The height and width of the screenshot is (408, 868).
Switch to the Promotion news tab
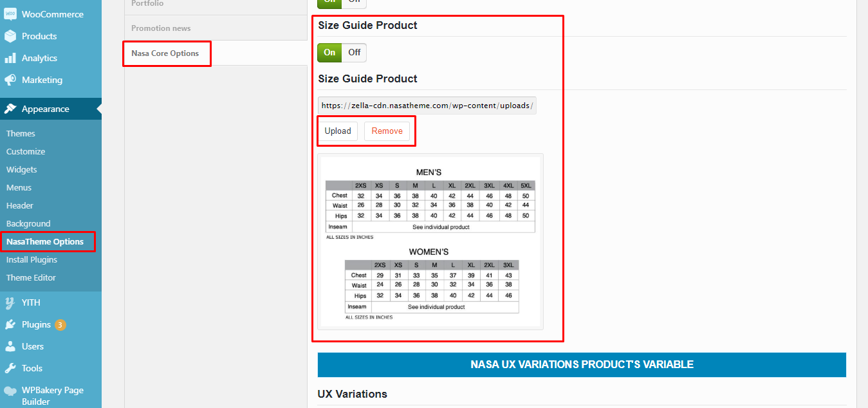pos(216,28)
